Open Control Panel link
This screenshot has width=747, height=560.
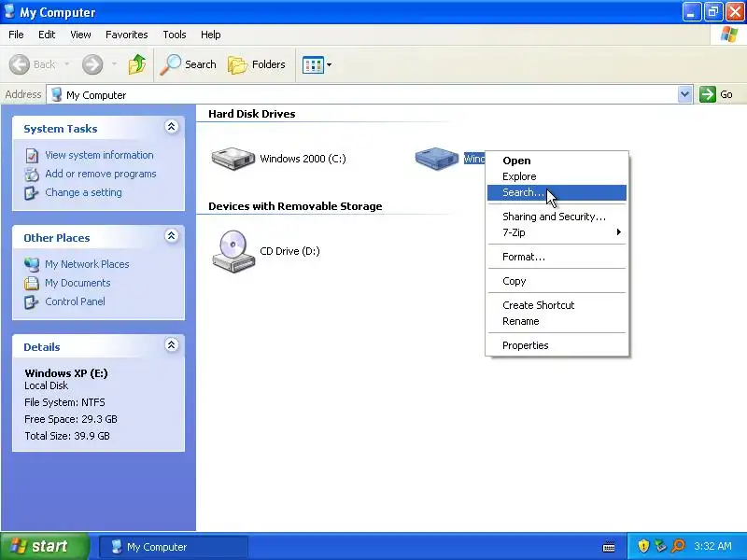75,301
